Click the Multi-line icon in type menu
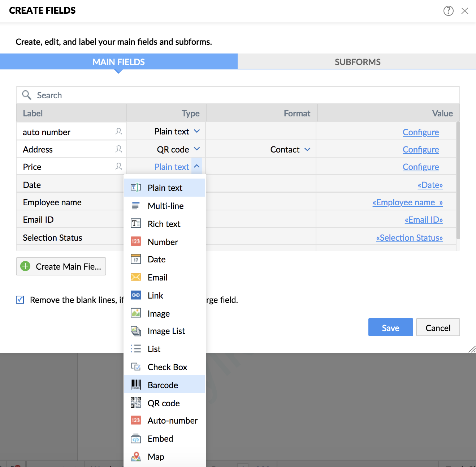Image resolution: width=476 pixels, height=467 pixels. tap(136, 206)
